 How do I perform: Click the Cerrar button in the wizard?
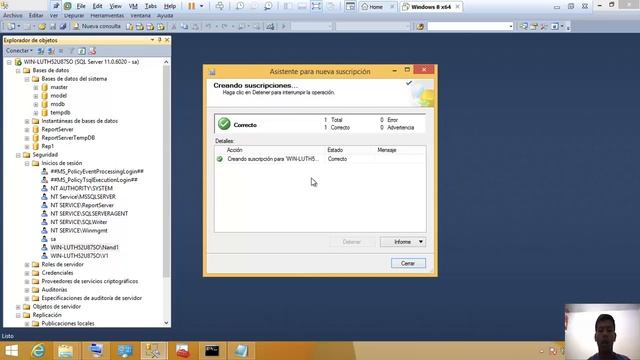(x=408, y=263)
